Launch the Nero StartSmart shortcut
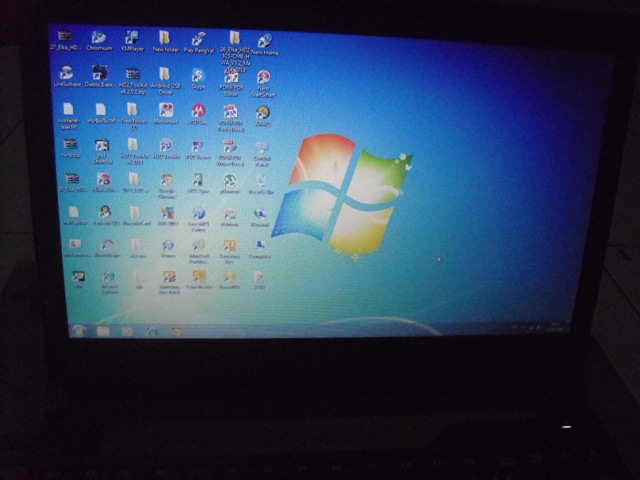 (x=263, y=84)
